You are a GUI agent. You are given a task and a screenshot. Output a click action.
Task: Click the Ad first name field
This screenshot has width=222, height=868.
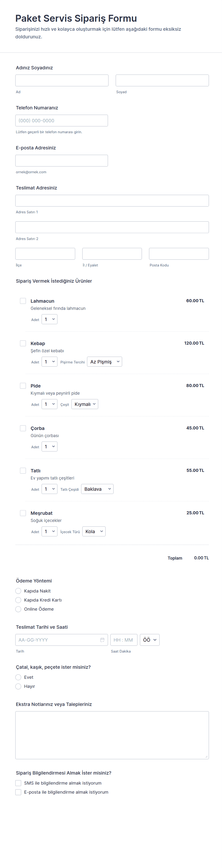(62, 81)
